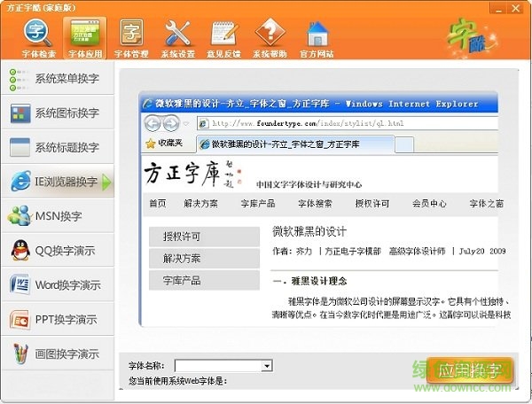This screenshot has height=404, width=532.
Task: Click the 一. 雅黑设计理念 heading
Action: (309, 281)
